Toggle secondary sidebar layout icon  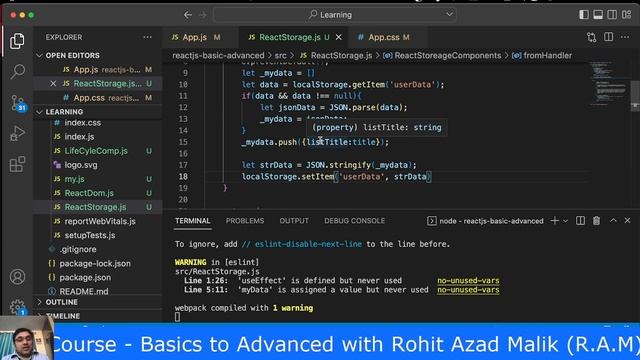coord(612,15)
